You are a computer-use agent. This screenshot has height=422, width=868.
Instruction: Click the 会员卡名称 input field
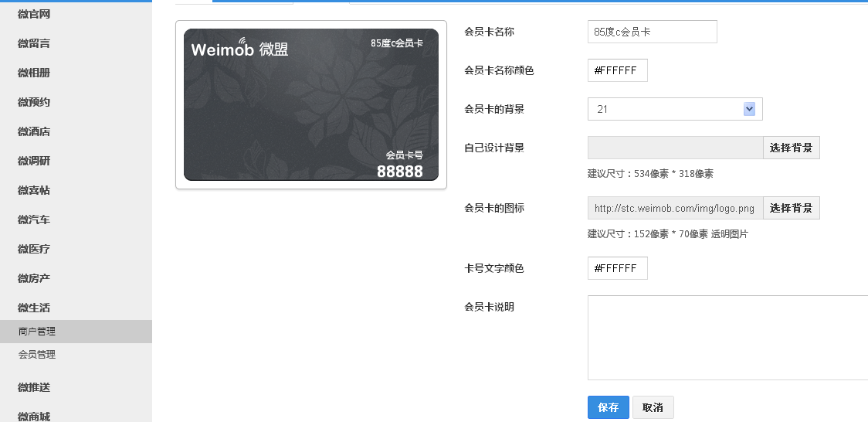click(652, 32)
